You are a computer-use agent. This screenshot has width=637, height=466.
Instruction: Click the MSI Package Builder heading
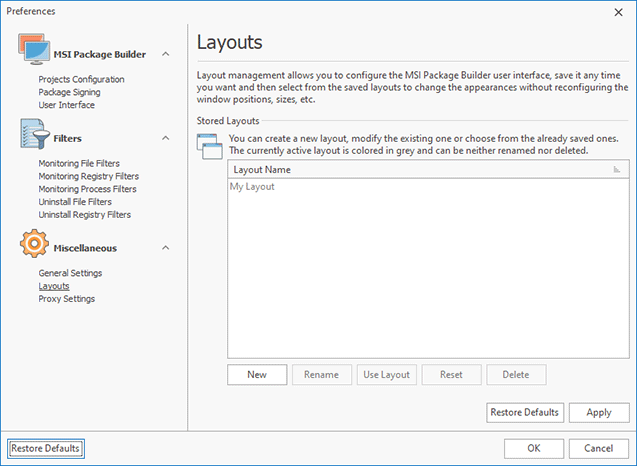click(x=100, y=54)
